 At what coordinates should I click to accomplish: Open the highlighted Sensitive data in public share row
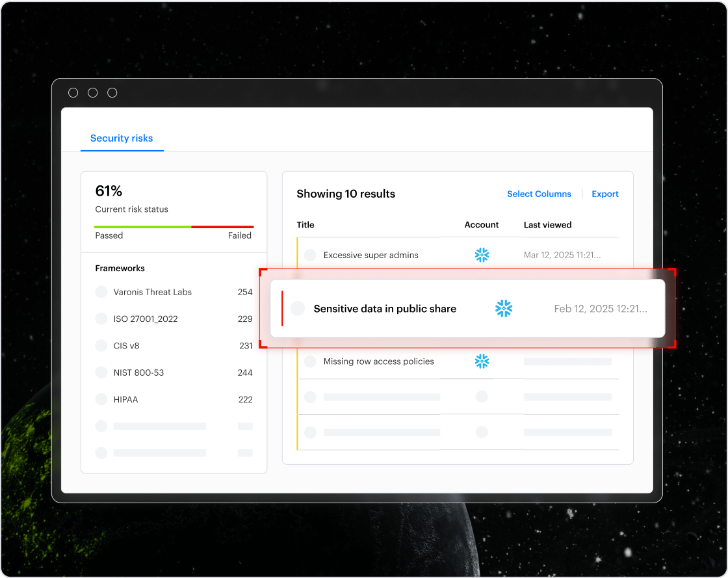[385, 308]
